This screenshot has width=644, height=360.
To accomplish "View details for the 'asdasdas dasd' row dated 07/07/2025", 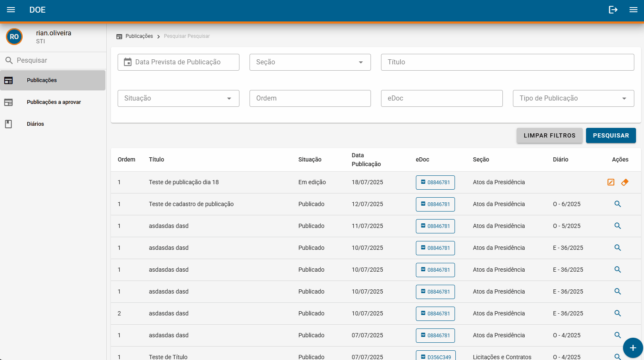I will [618, 335].
